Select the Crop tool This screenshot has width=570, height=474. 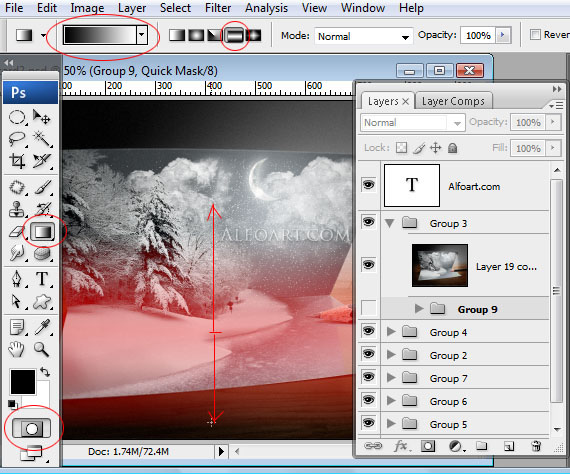17,161
